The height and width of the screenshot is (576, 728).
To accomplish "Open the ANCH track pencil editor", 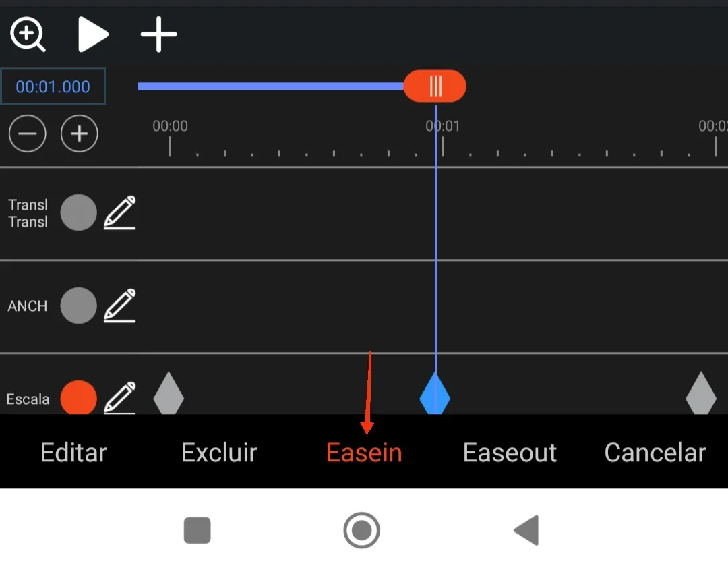I will (120, 306).
